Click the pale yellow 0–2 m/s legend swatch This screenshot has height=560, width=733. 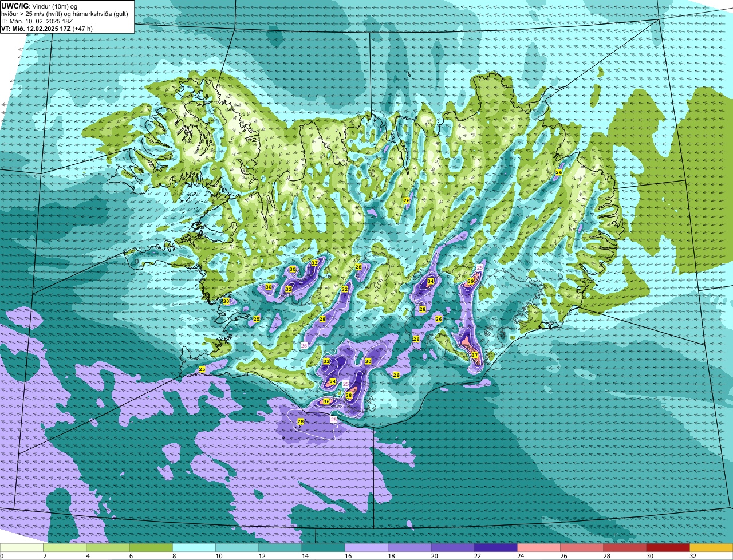[22, 547]
